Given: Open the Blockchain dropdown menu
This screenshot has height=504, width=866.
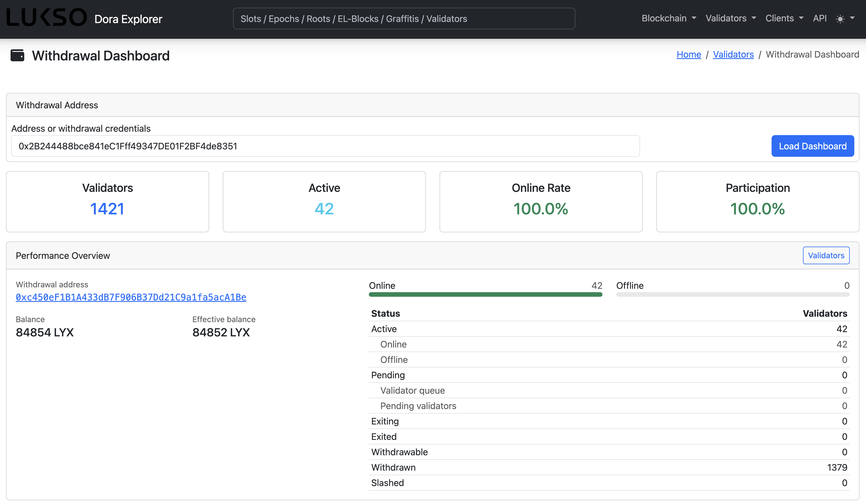Looking at the screenshot, I should 669,18.
